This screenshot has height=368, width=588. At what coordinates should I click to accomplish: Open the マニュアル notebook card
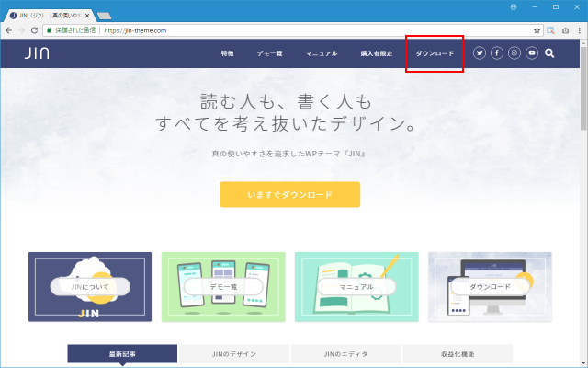click(356, 287)
